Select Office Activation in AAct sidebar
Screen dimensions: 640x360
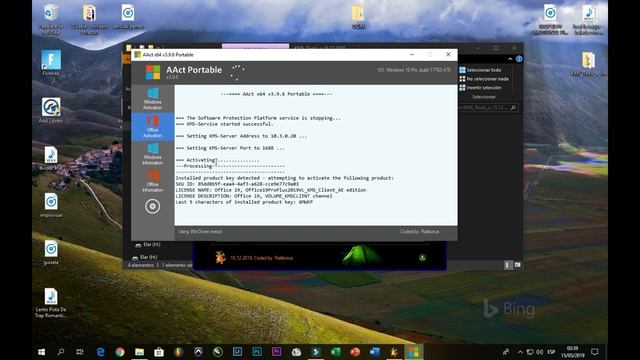[x=153, y=127]
